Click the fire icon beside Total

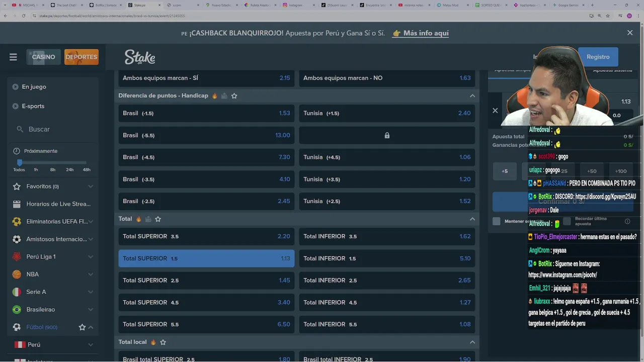point(138,219)
